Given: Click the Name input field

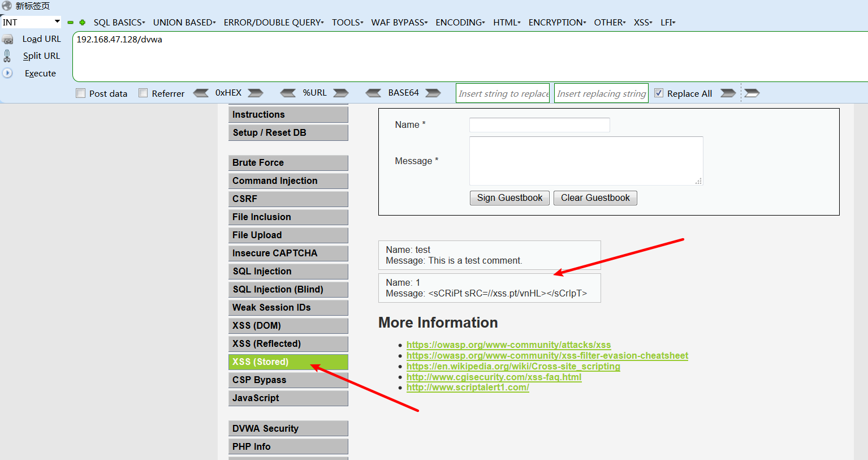Looking at the screenshot, I should [x=539, y=125].
